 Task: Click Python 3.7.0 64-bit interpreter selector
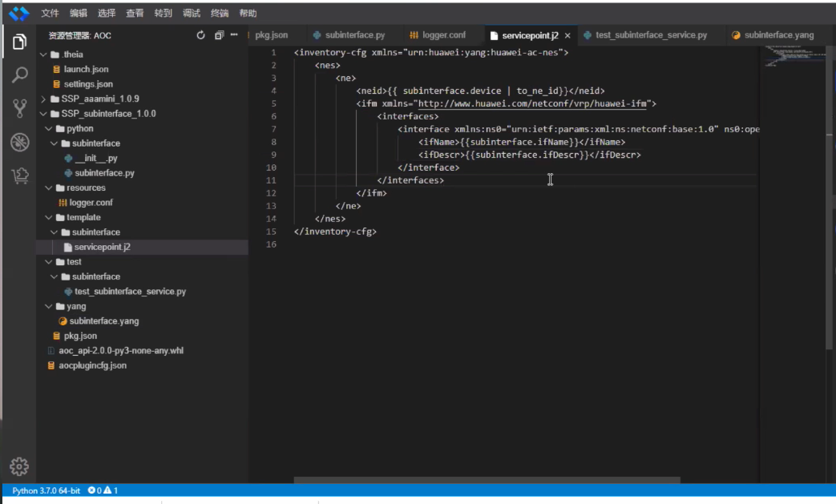tap(46, 490)
